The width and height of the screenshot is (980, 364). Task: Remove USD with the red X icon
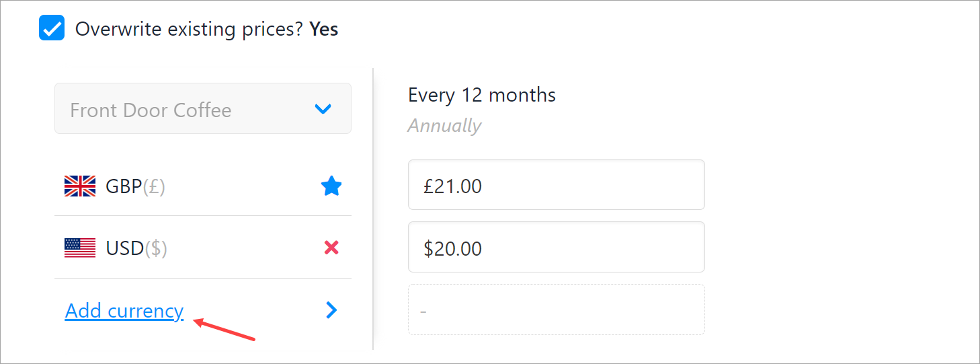(x=331, y=248)
